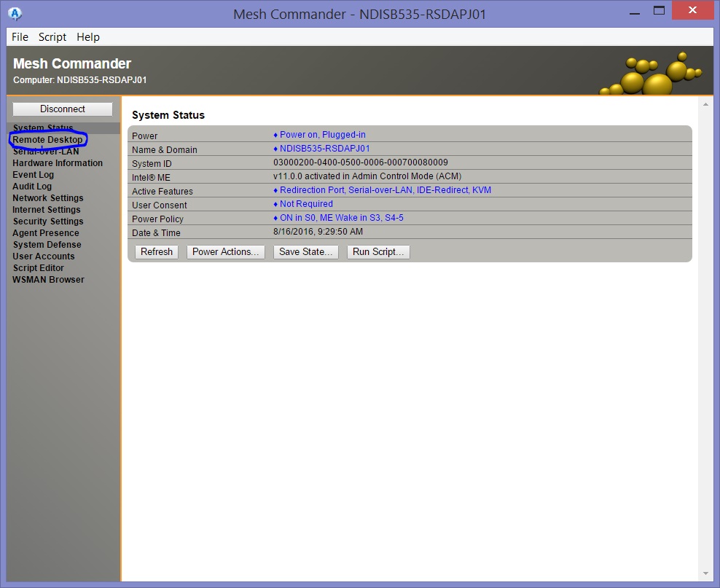This screenshot has width=720, height=588.
Task: Click the 'Computer: NDISB535-RSDAPJ01' header text
Action: [80, 80]
